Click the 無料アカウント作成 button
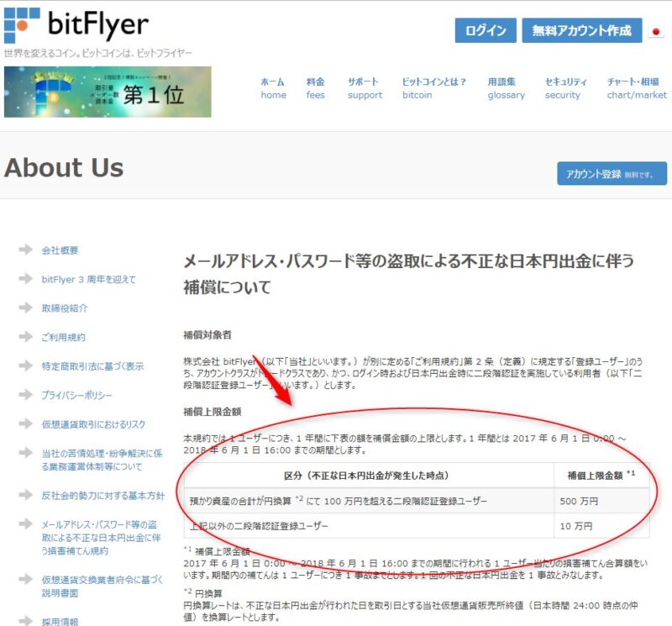The width and height of the screenshot is (672, 626). tap(582, 30)
